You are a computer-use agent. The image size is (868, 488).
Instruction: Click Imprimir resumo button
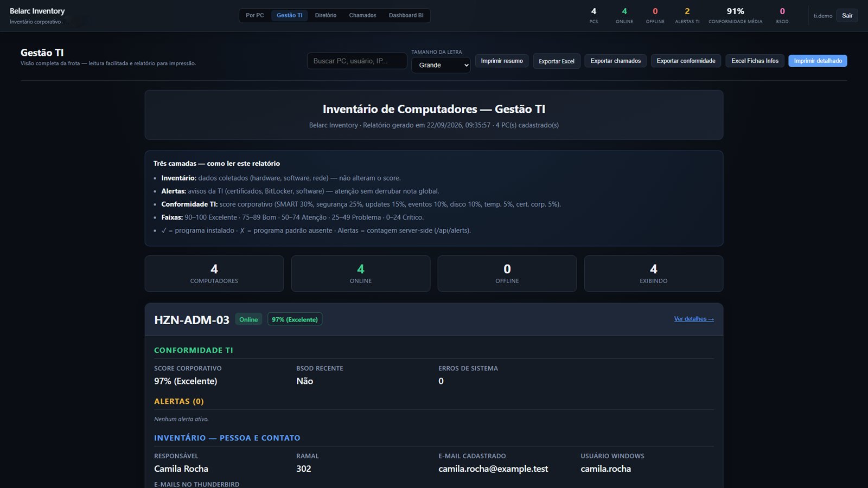tap(502, 61)
